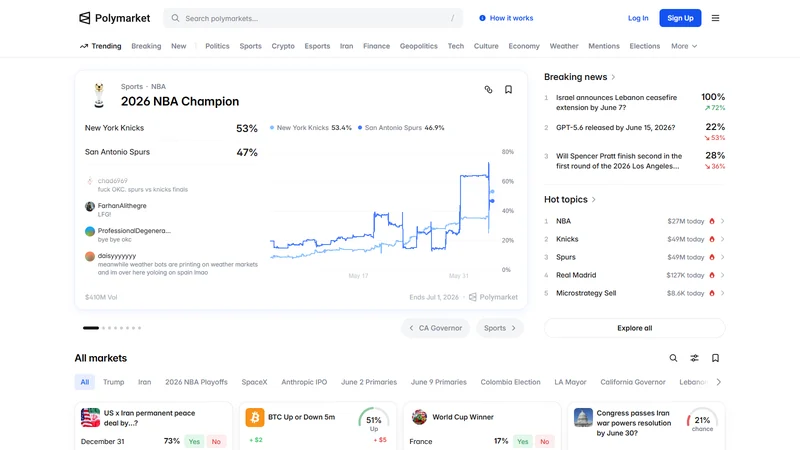Open the filter sliders icon in All markets
Image resolution: width=800 pixels, height=450 pixels.
(x=694, y=358)
